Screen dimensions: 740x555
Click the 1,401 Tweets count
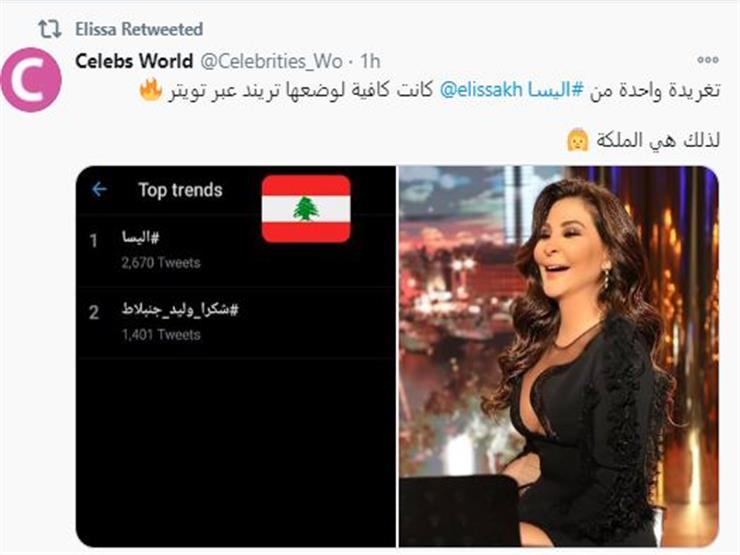(x=161, y=335)
